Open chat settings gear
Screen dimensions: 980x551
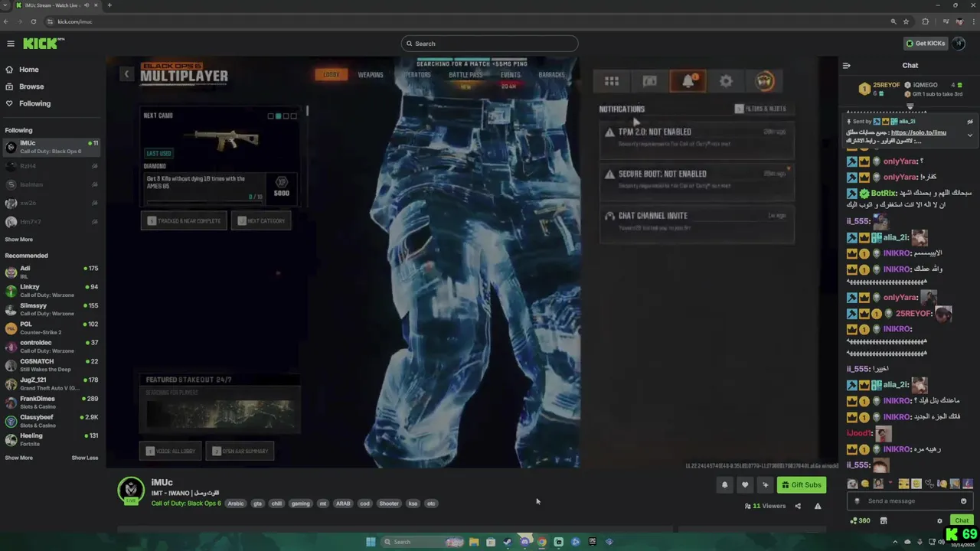coord(939,521)
